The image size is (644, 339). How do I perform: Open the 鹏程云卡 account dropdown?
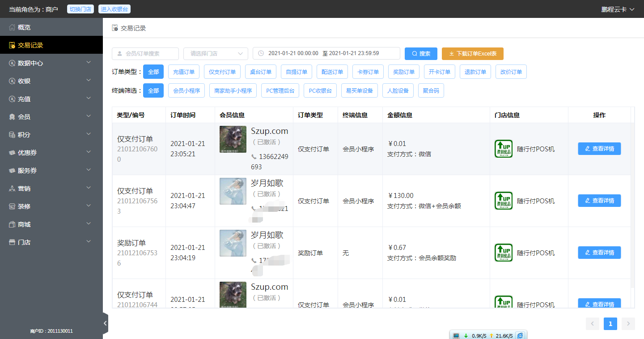pos(618,9)
